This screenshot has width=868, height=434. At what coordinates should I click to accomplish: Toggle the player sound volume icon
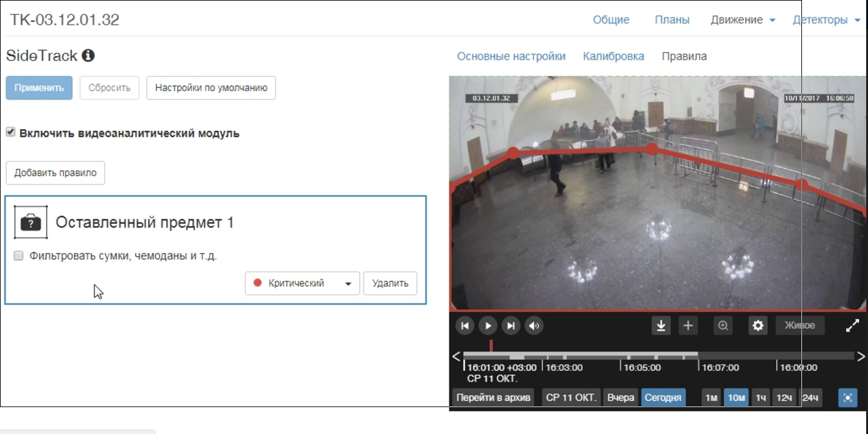tap(534, 326)
